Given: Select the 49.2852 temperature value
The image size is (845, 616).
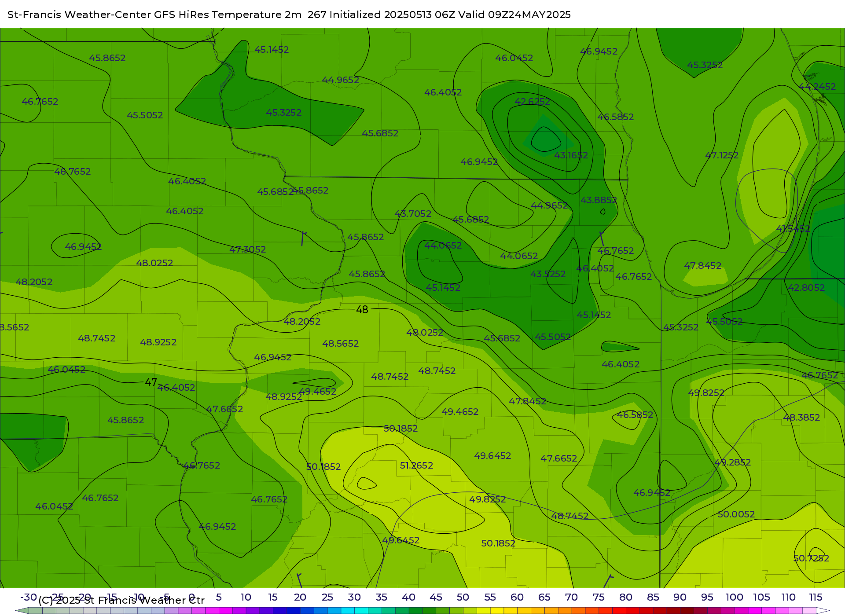Looking at the screenshot, I should click(x=732, y=462).
